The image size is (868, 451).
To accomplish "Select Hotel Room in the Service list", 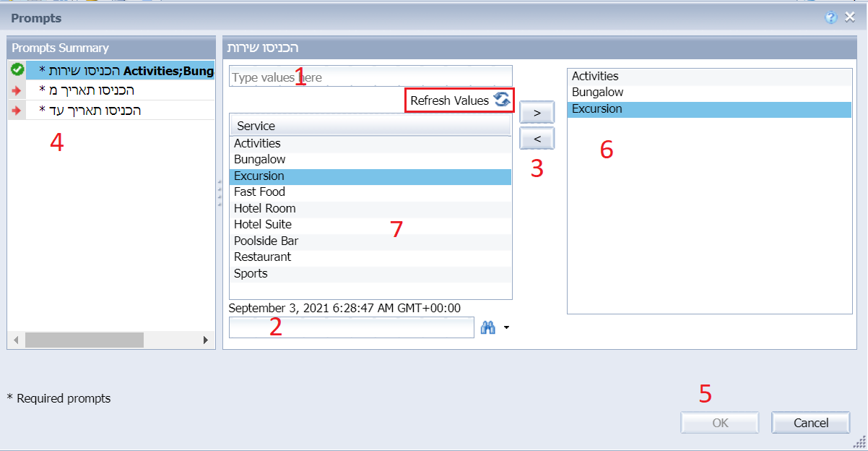I will 265,208.
